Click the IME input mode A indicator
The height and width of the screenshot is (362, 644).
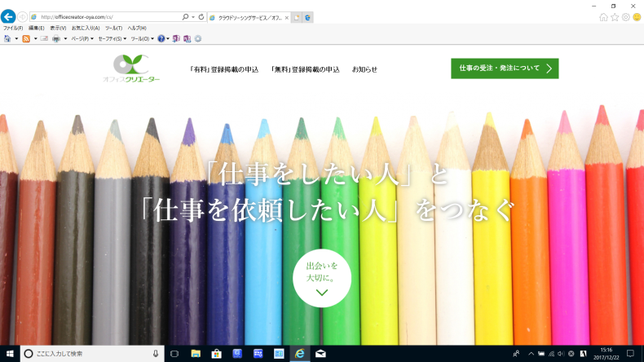click(x=583, y=353)
